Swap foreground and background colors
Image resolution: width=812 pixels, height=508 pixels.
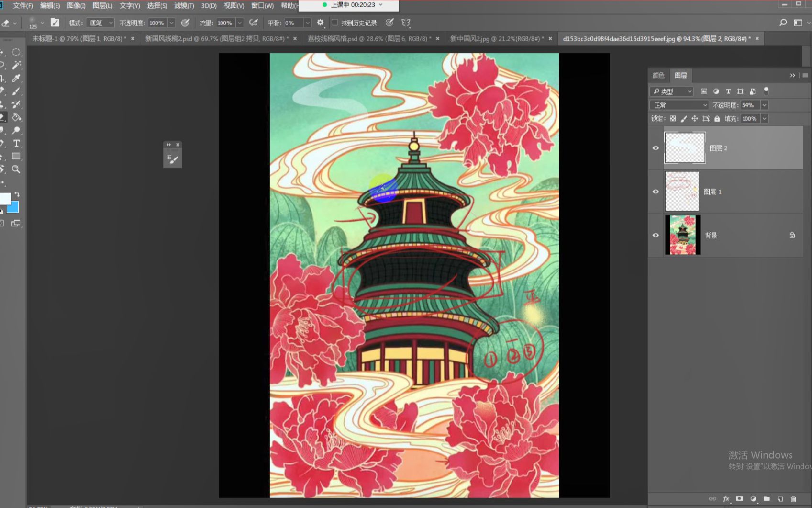(x=17, y=194)
